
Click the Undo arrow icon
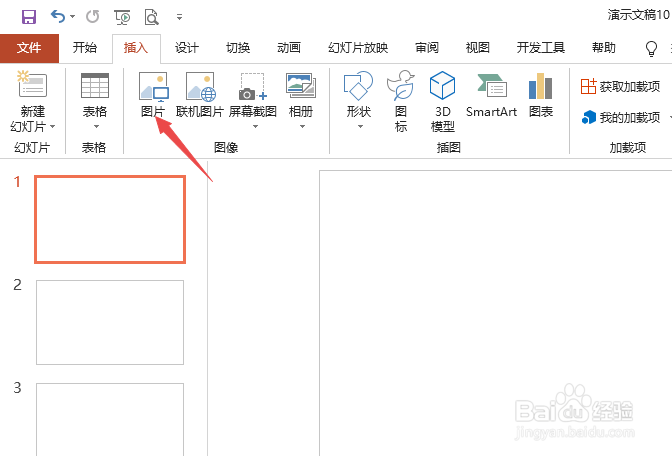(x=57, y=17)
